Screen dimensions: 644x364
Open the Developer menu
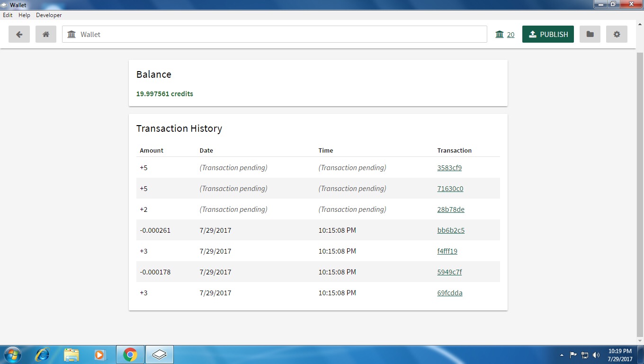(x=49, y=15)
